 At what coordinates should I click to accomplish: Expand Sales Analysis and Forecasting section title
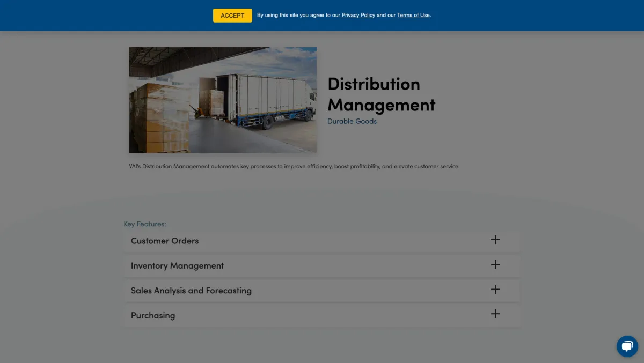[x=191, y=291]
